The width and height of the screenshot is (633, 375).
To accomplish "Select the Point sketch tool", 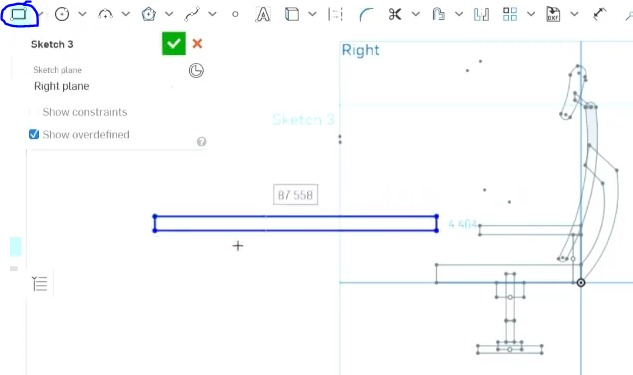I will (235, 14).
